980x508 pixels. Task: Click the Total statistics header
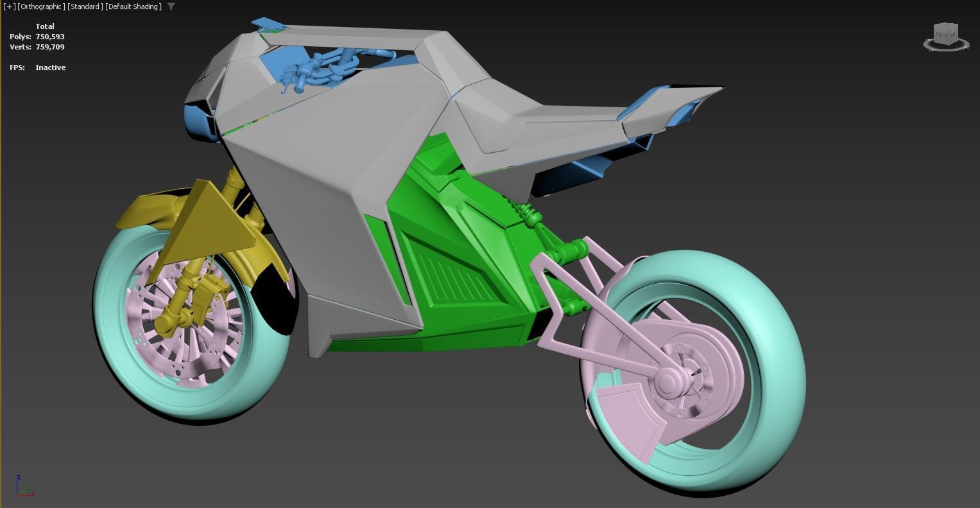click(45, 26)
